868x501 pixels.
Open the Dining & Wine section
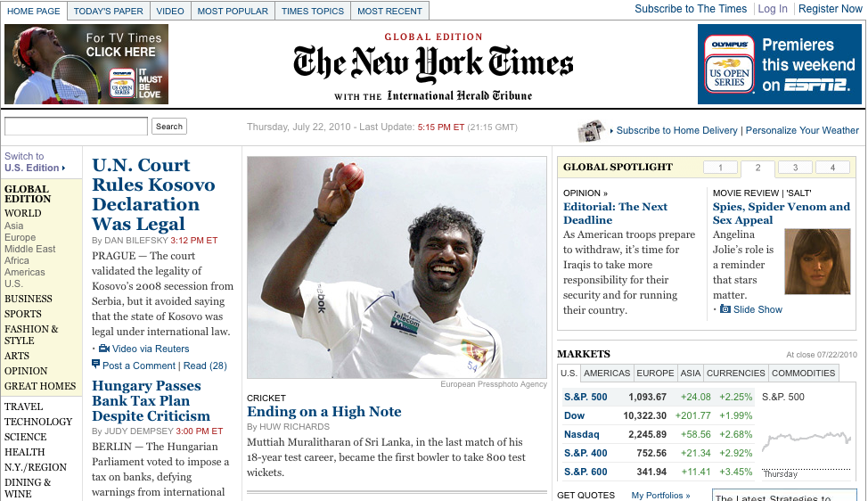(28, 488)
